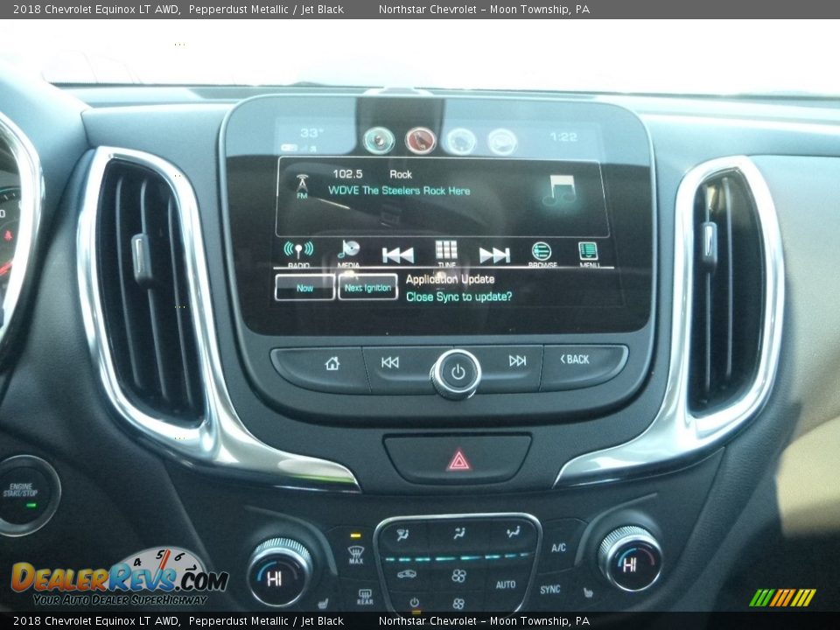
Task: Tap the Browse icon on the touchscreen
Action: click(541, 252)
